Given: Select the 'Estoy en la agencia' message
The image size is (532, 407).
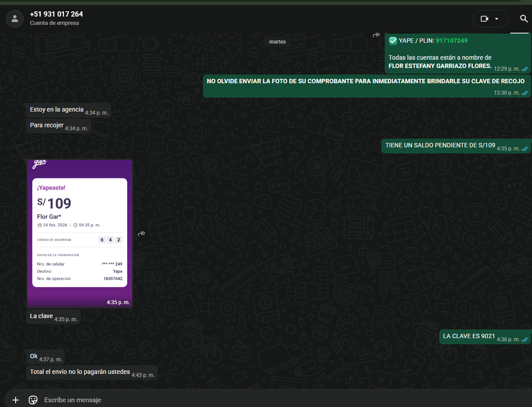Looking at the screenshot, I should tap(57, 109).
